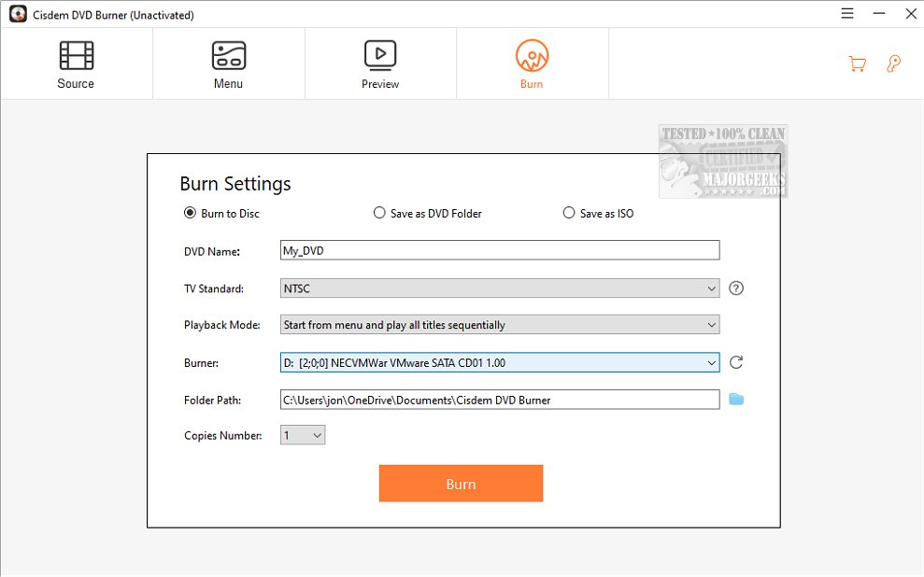Image resolution: width=924 pixels, height=577 pixels.
Task: Open the hamburger menu in title bar
Action: [847, 14]
